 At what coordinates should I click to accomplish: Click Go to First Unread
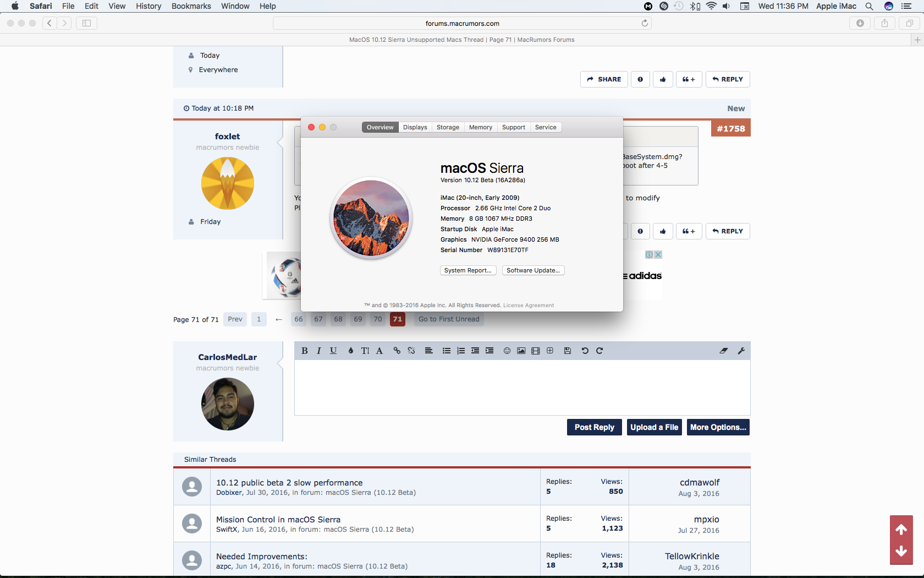click(x=449, y=319)
